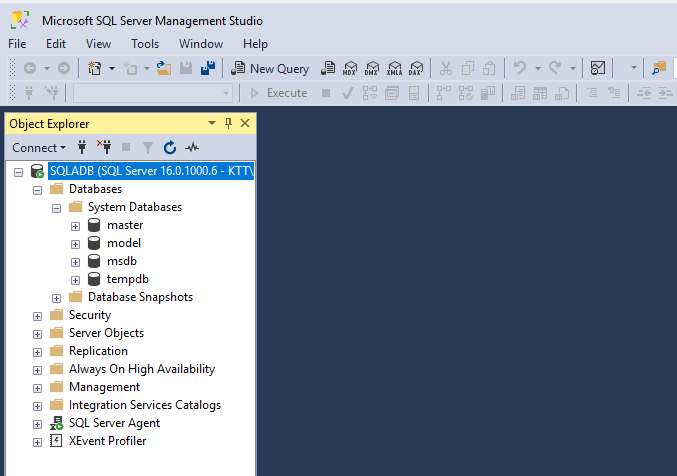Select the XEvent Profiler node
The height and width of the screenshot is (476, 677).
(108, 441)
